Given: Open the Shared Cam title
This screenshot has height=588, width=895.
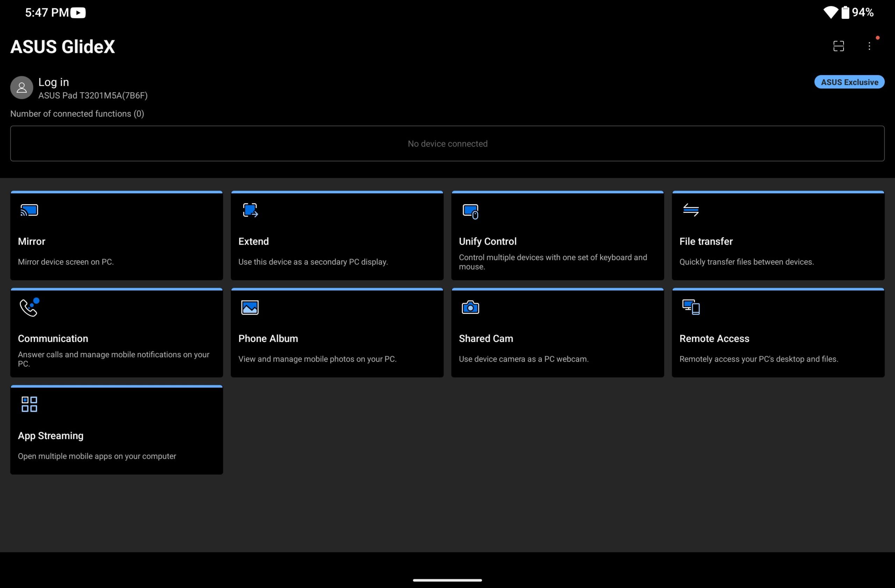Looking at the screenshot, I should pos(486,338).
